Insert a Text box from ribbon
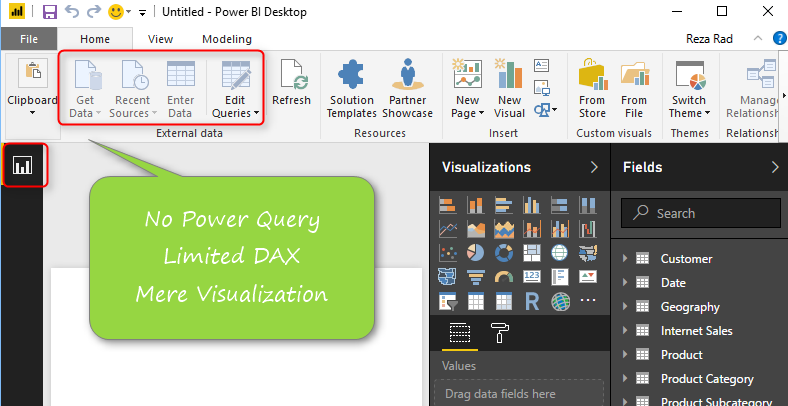Viewport: 788px width, 406px height. (541, 65)
